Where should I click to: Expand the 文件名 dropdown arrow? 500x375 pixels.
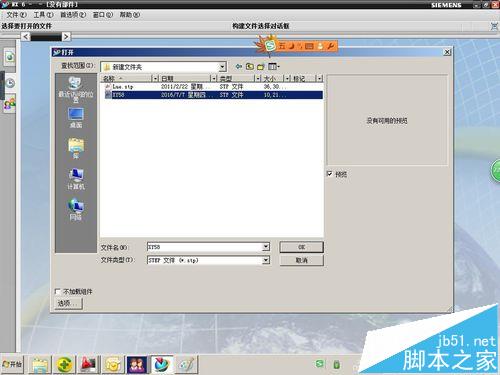[266, 247]
